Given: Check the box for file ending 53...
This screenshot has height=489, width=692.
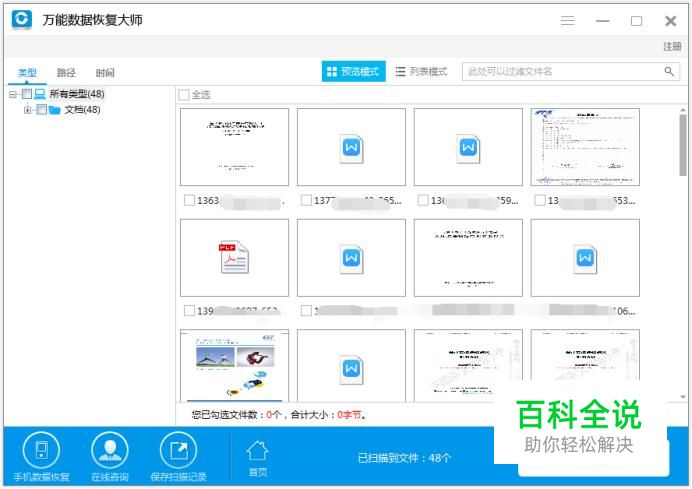Looking at the screenshot, I should pos(540,200).
